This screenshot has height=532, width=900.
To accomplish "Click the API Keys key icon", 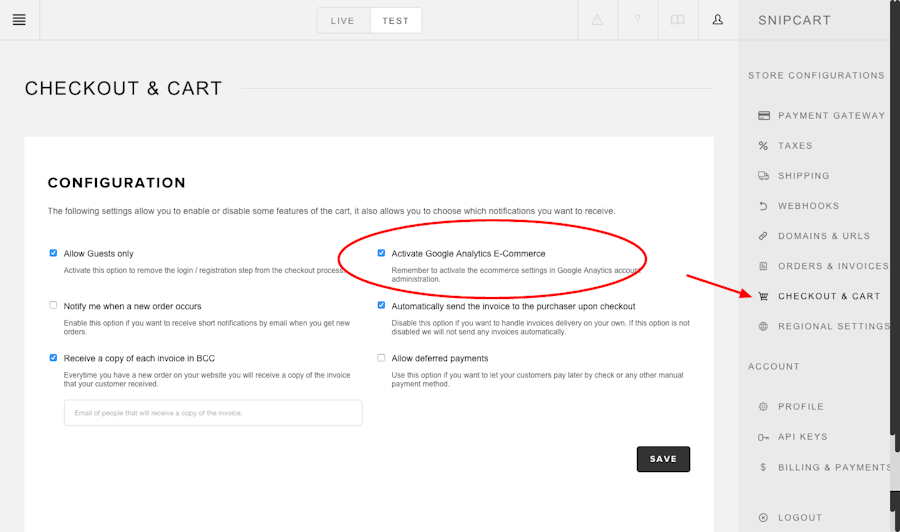I will click(763, 437).
